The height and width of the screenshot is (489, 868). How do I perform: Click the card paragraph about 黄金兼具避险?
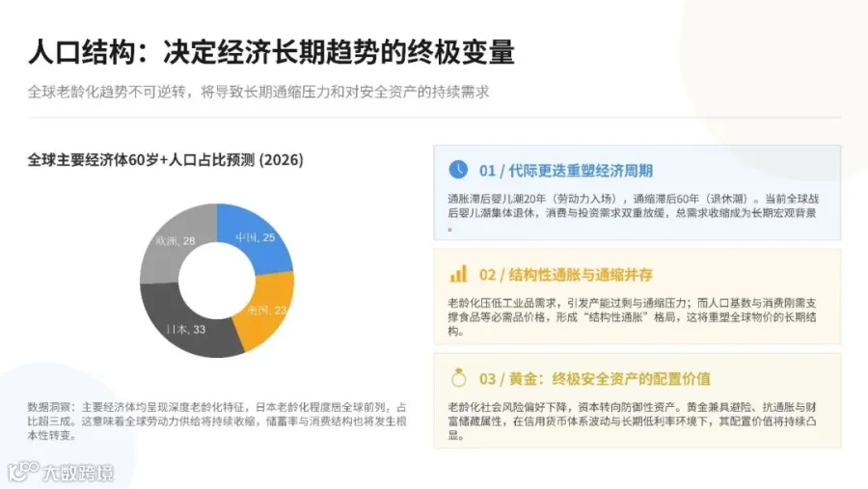(632, 421)
